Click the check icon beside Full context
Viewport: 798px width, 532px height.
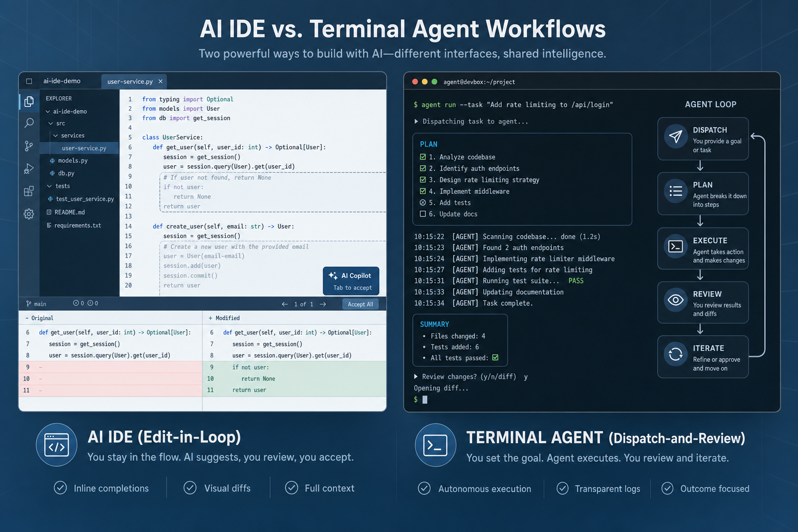(291, 488)
